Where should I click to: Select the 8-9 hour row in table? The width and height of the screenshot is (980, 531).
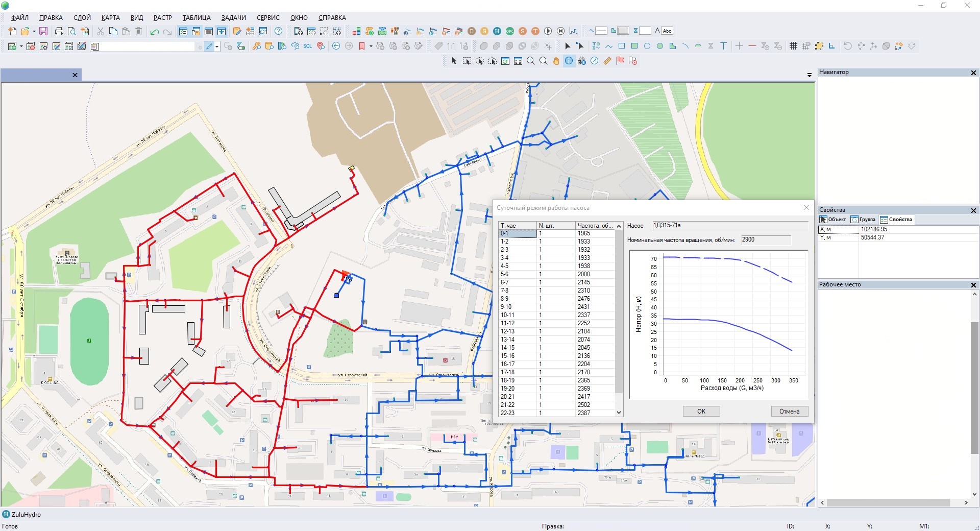(517, 299)
